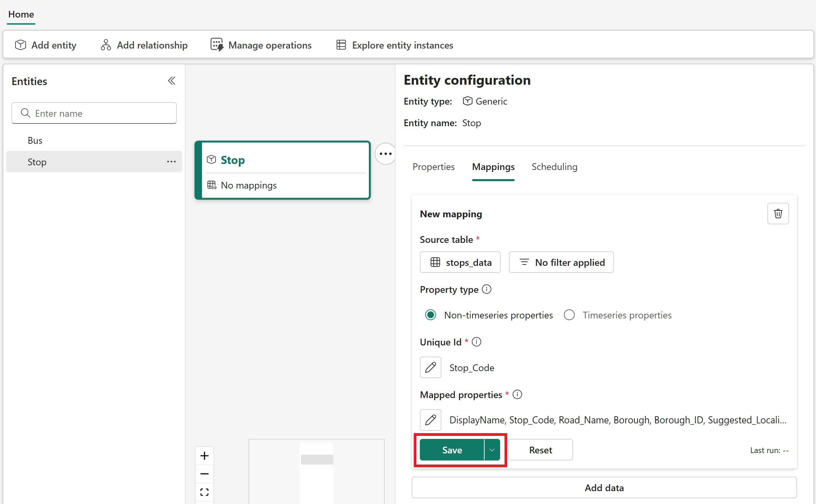Open the Home tab
Viewport: 816px width, 504px height.
21,14
